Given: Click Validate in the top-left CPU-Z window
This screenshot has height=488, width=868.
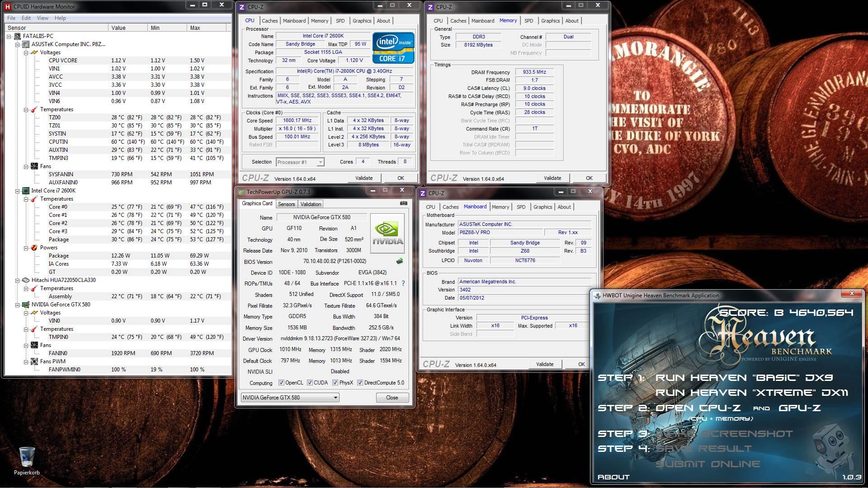Looking at the screenshot, I should point(364,178).
